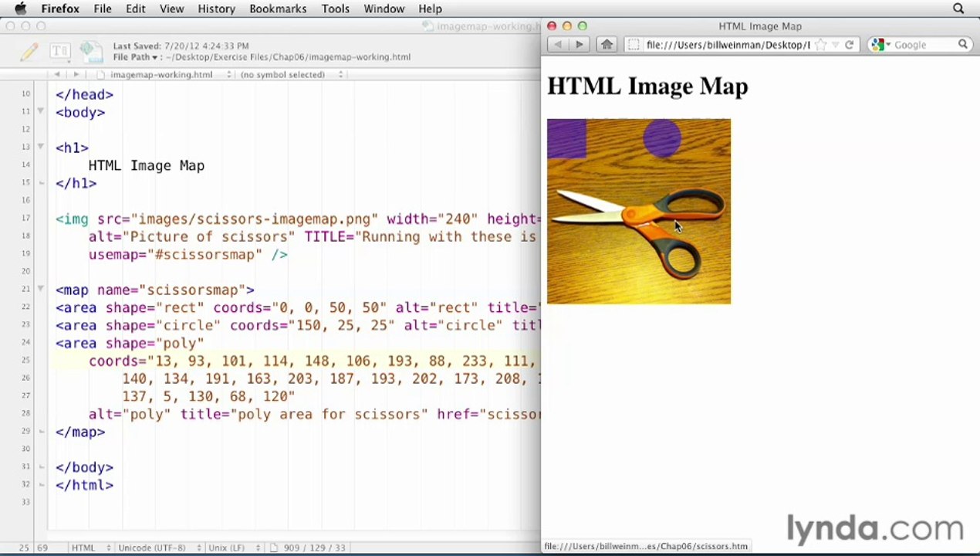Click the closing </map> tag in editor
The width and height of the screenshot is (980, 556).
80,432
